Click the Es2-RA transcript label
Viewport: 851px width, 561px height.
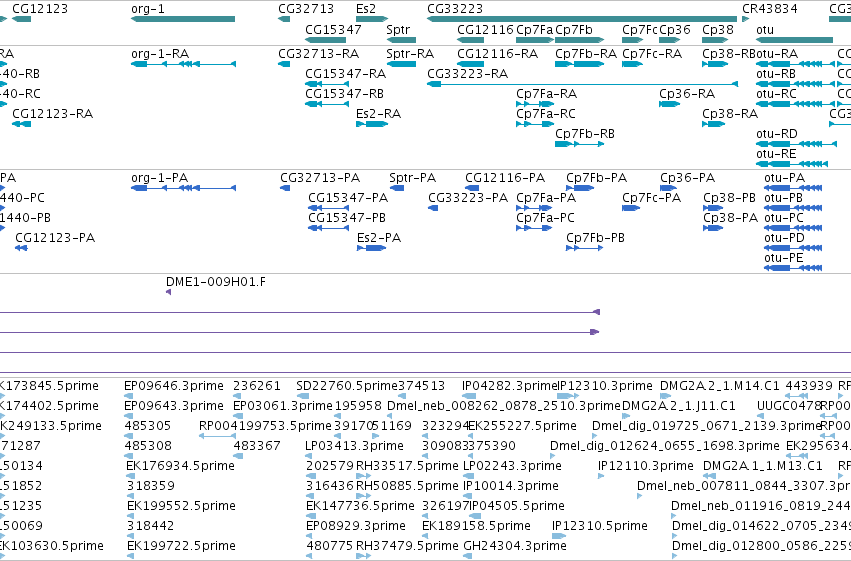378,114
